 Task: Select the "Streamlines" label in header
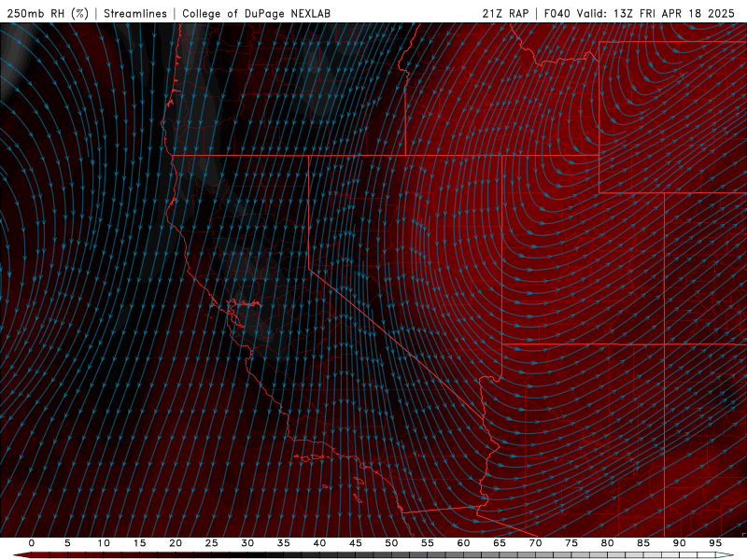135,13
